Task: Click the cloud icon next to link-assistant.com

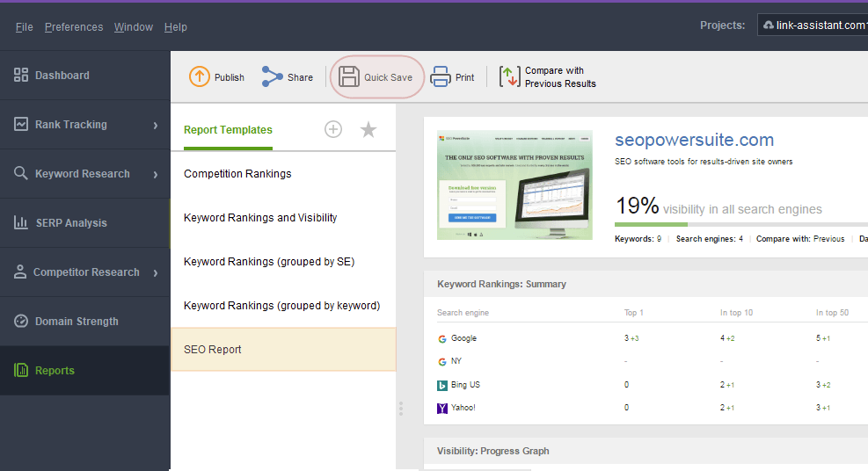Action: point(769,25)
